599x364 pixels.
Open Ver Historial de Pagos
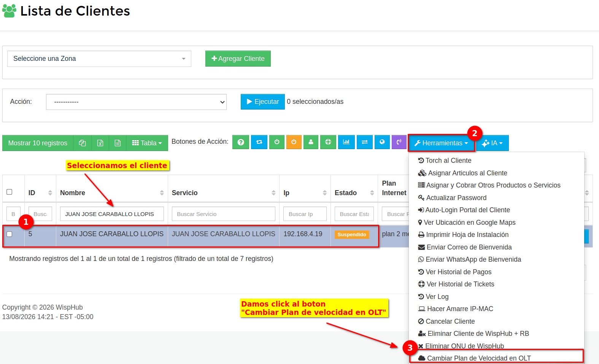pyautogui.click(x=455, y=272)
